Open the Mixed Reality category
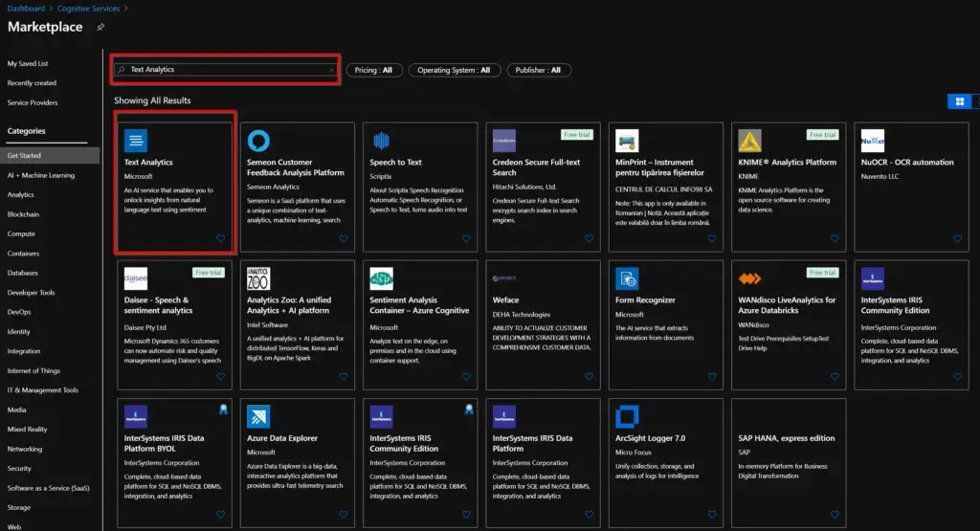 (27, 430)
